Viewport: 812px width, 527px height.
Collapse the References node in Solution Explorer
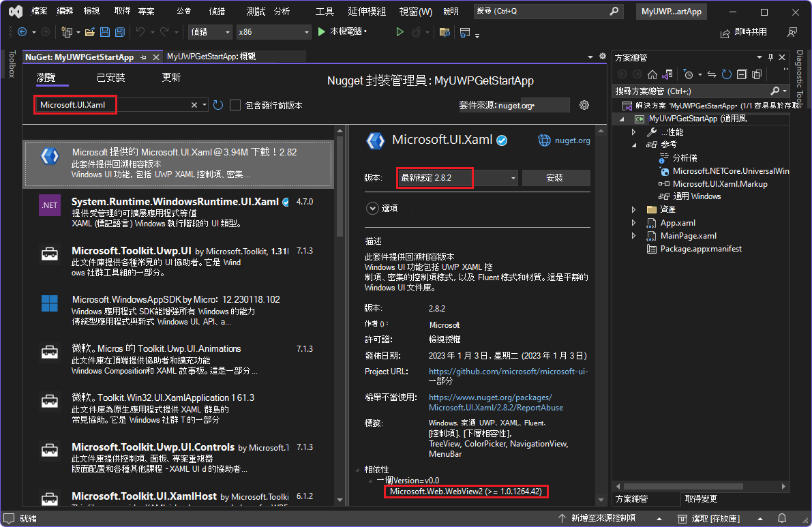pyautogui.click(x=634, y=145)
